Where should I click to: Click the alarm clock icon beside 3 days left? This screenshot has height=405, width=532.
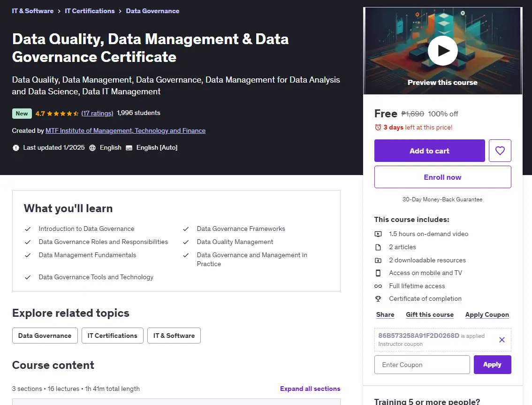(378, 127)
